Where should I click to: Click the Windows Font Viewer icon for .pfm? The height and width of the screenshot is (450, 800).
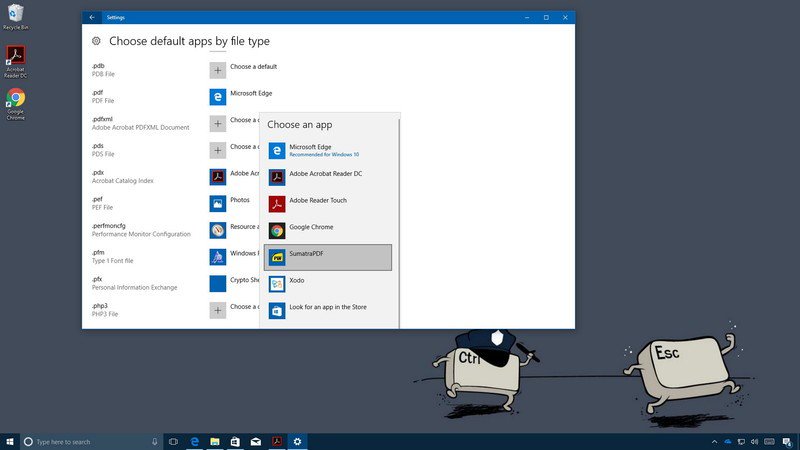pos(218,257)
